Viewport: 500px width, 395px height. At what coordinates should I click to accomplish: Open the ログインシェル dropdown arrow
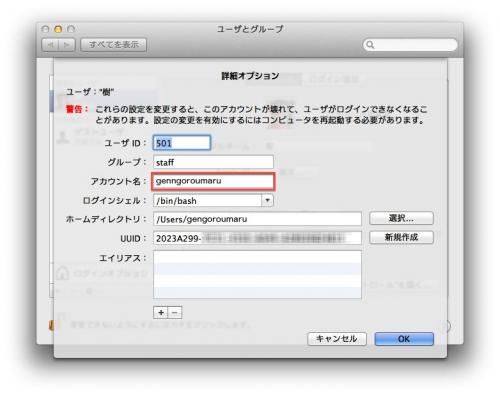coord(267,200)
